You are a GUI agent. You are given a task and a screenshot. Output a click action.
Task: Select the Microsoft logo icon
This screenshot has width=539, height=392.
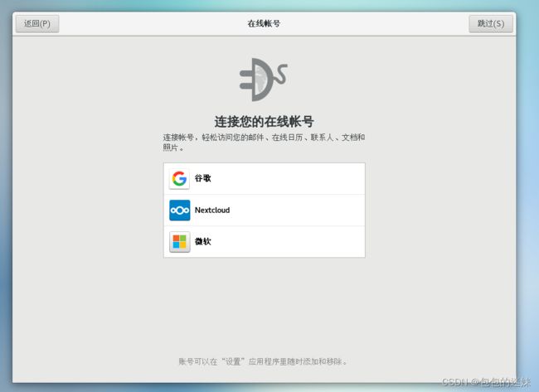pos(179,242)
